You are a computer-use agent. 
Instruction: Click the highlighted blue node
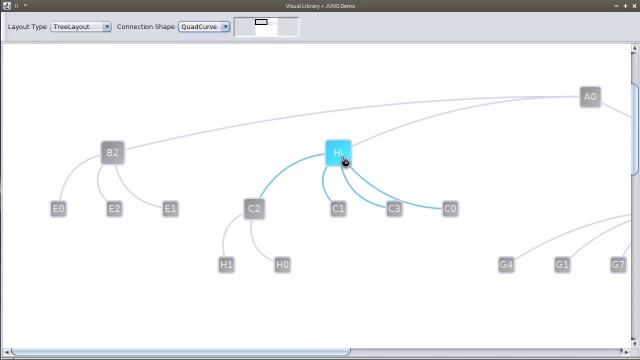[338, 153]
